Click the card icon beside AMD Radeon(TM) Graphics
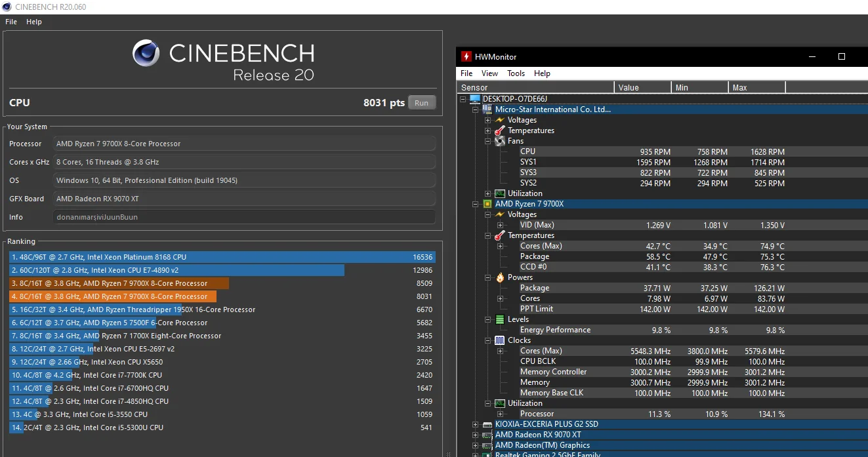Viewport: 868px width, 457px height. (x=487, y=445)
